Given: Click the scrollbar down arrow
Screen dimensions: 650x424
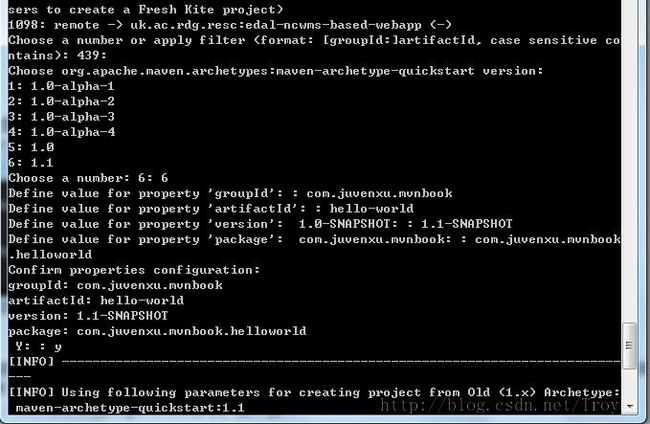Looking at the screenshot, I should 630,407.
